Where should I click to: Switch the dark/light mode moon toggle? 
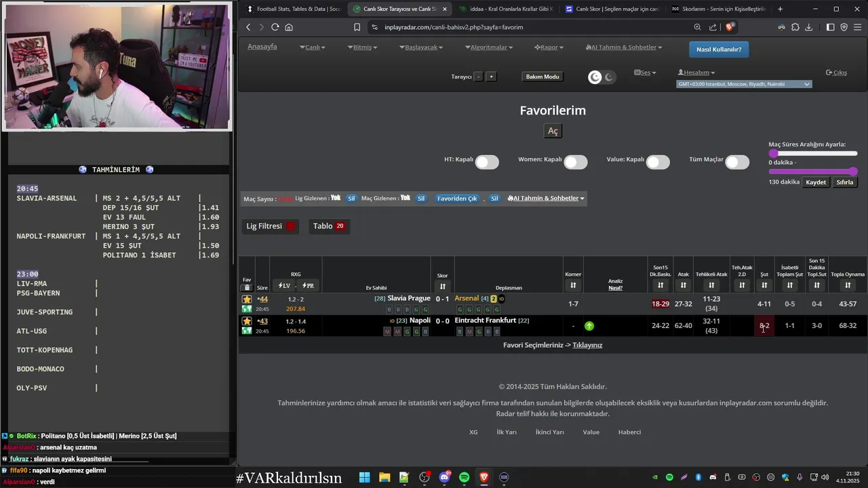601,77
